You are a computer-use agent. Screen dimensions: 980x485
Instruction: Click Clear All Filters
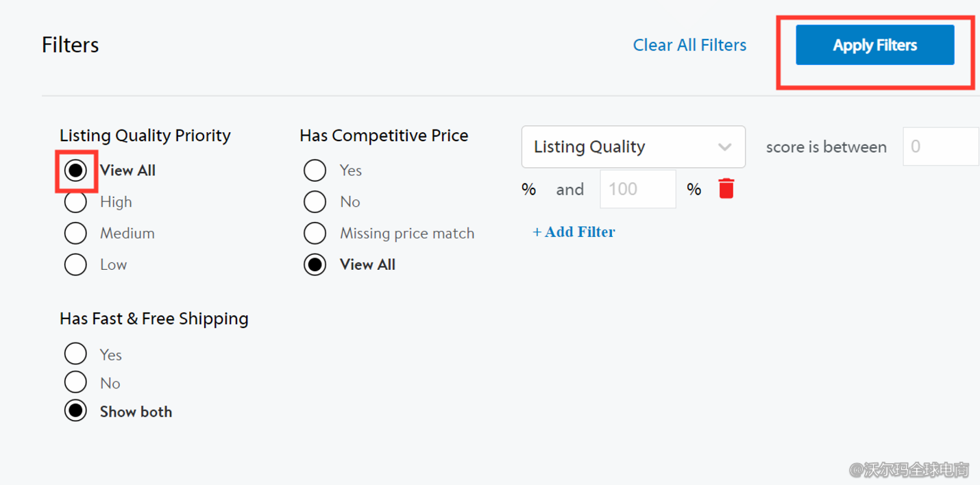689,45
